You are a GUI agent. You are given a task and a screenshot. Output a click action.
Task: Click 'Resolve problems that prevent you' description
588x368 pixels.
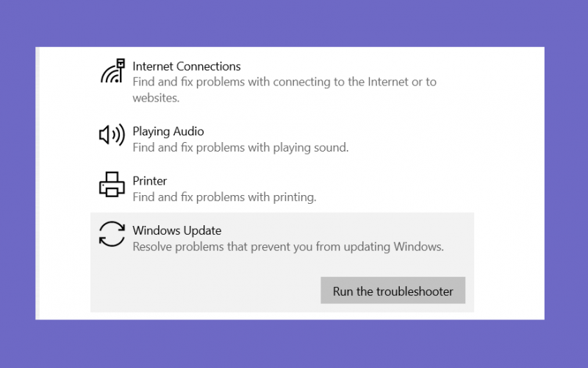tap(288, 247)
